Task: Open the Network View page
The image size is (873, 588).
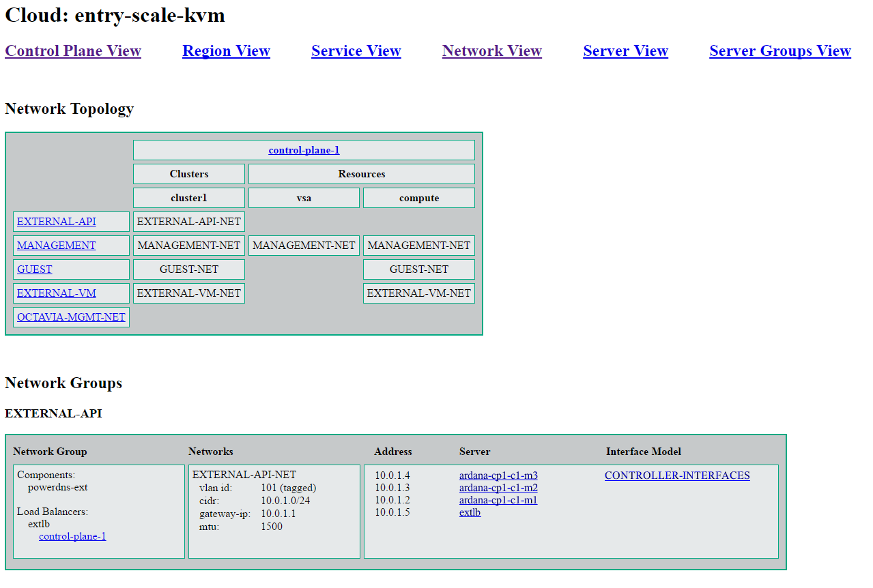Action: (491, 51)
